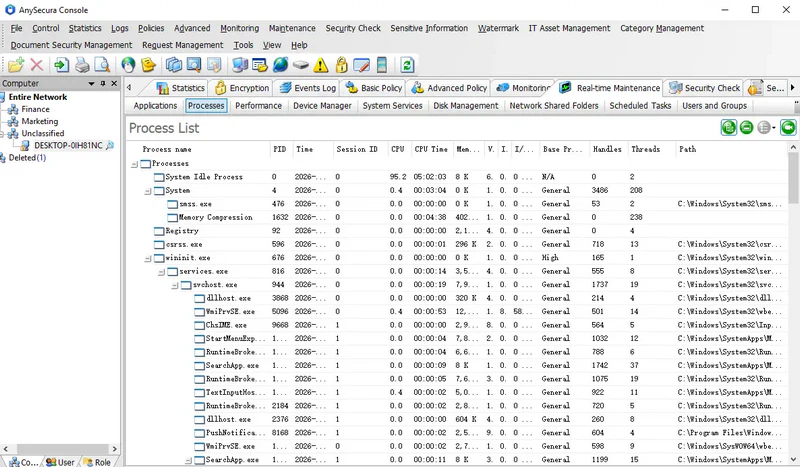Click the print preview magnifier page icon
Screen dimensions: 800x467
(102, 65)
